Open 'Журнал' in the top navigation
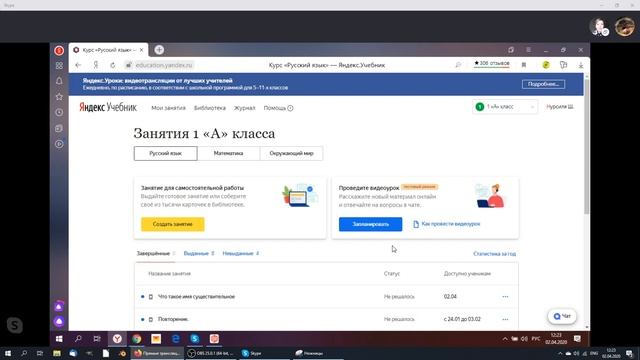The image size is (640, 360). 244,108
